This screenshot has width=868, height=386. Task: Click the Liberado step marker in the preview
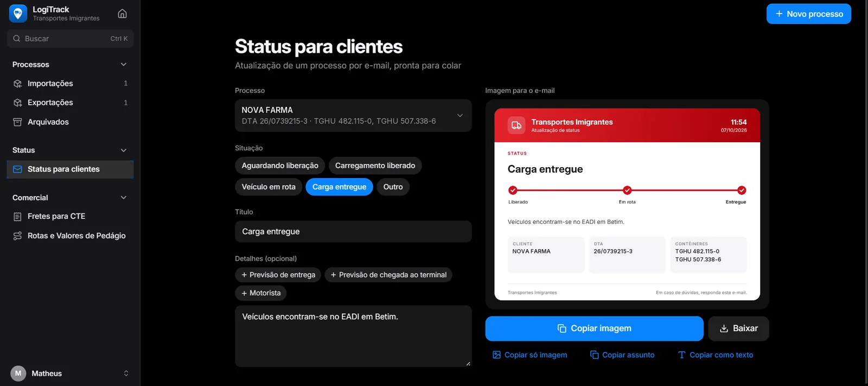click(513, 190)
